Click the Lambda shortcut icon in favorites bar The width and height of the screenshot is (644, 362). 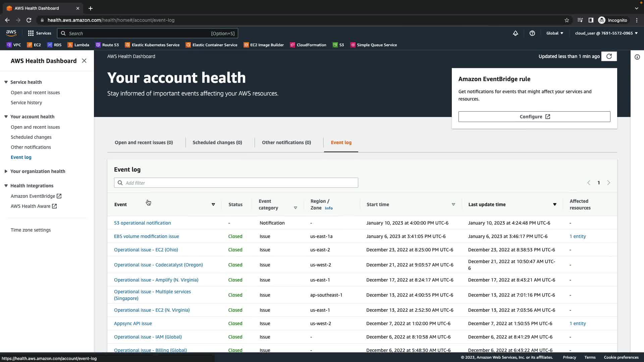(x=70, y=45)
